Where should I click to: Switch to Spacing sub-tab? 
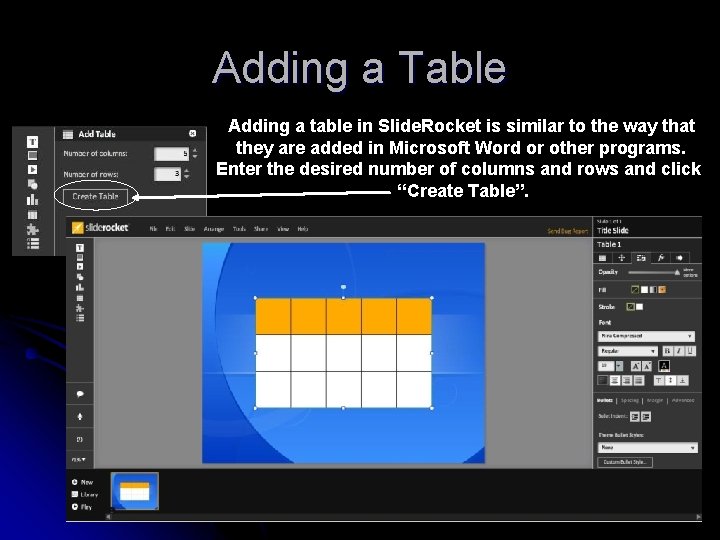[630, 400]
